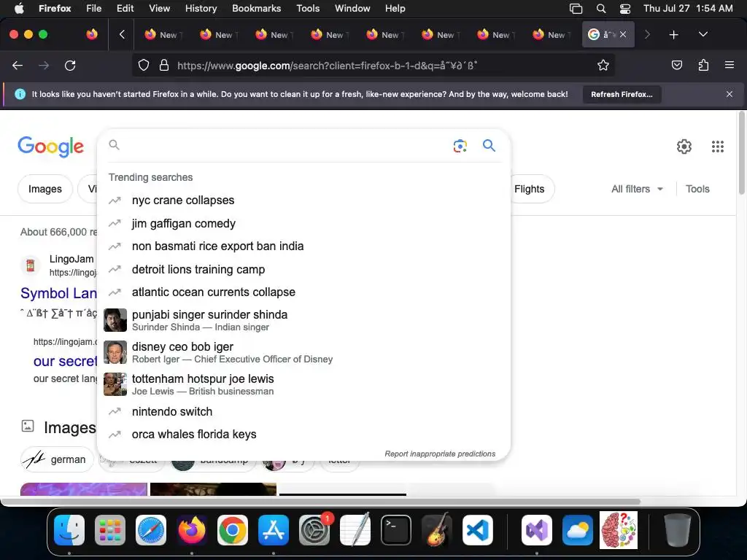This screenshot has width=747, height=560.
Task: Open the Bookmarks menu
Action: (256, 9)
